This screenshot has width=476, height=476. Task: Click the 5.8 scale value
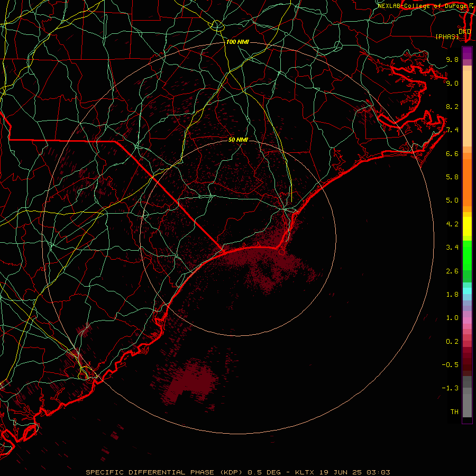tap(452, 177)
